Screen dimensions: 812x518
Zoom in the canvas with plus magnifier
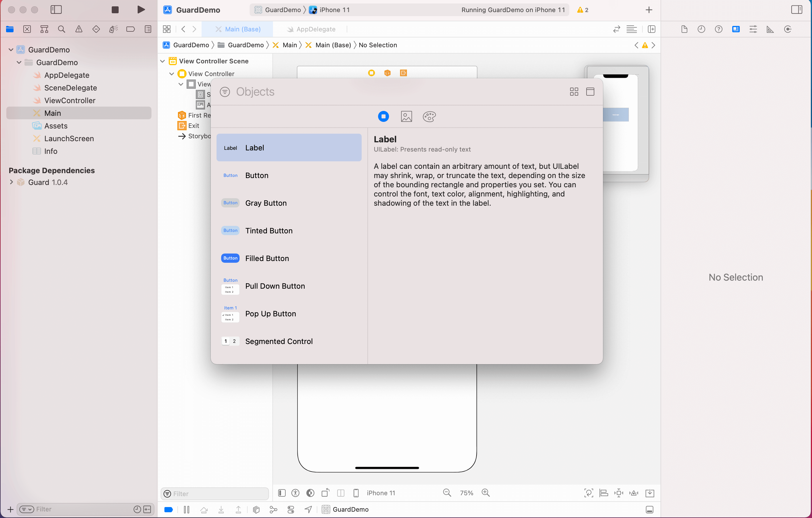point(485,493)
